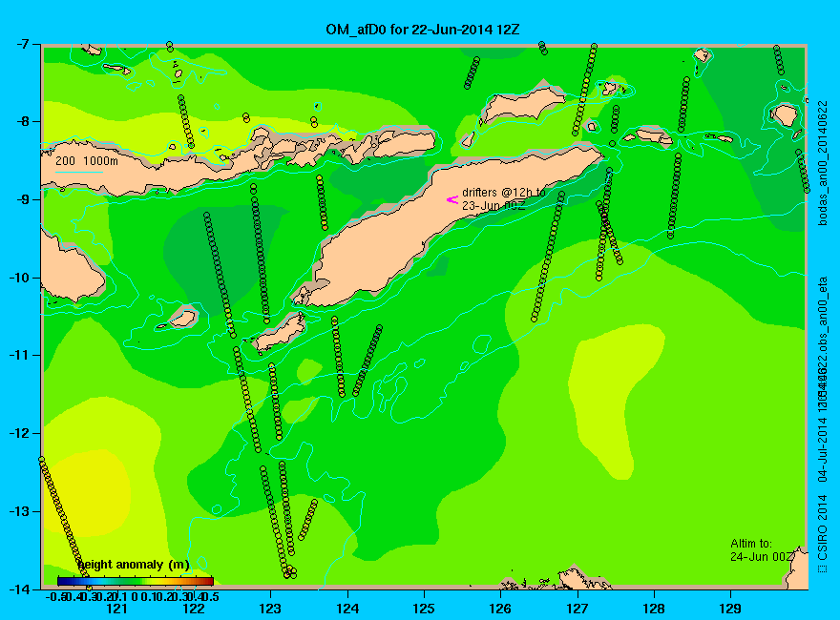The image size is (840, 620).
Task: Click the latitude axis label '-14'
Action: point(20,589)
